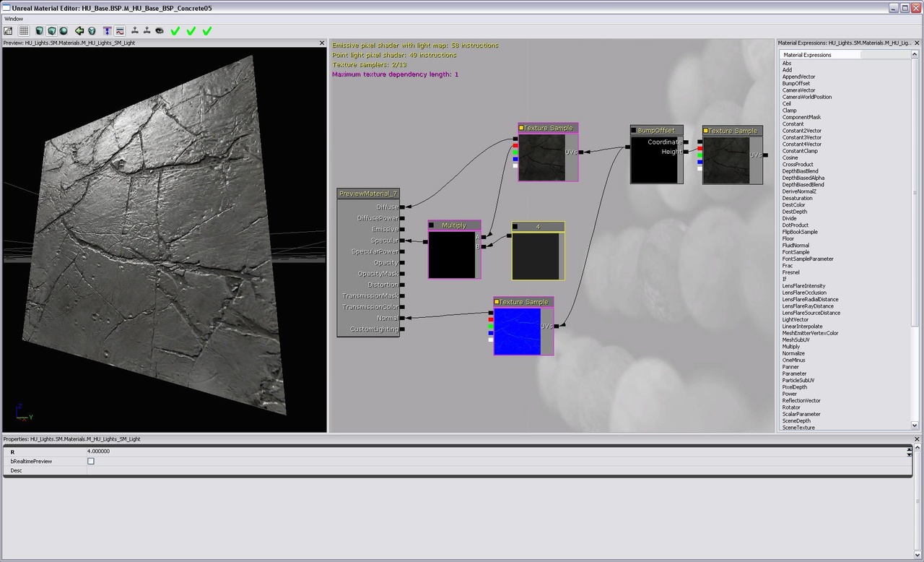Toggle the first green checkmark

pyautogui.click(x=175, y=30)
